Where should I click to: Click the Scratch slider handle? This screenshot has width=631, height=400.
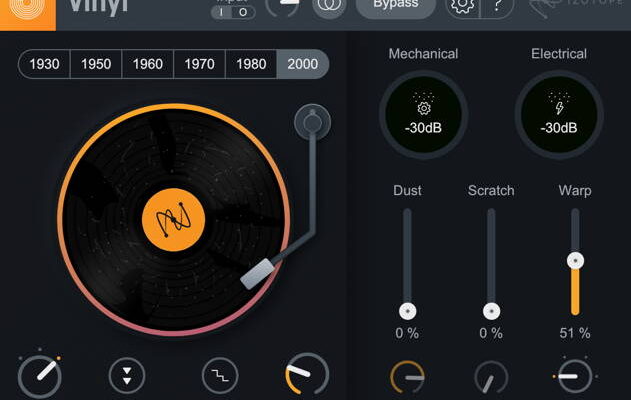[x=491, y=311]
